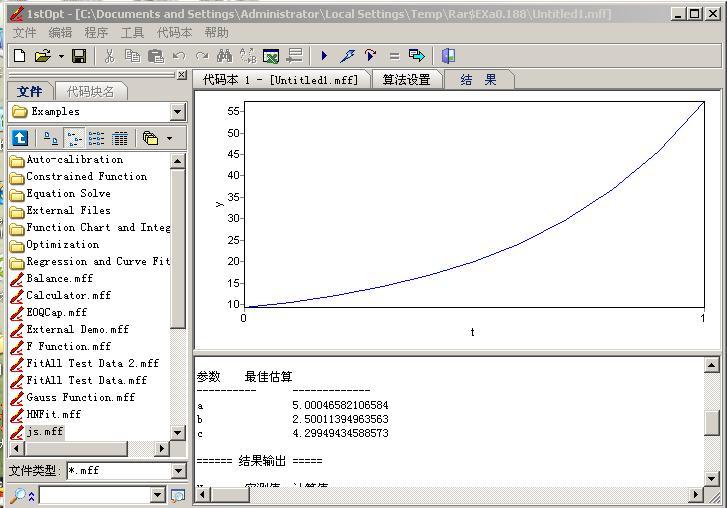The height and width of the screenshot is (508, 727).
Task: Select the External Files folder
Action: [60, 211]
